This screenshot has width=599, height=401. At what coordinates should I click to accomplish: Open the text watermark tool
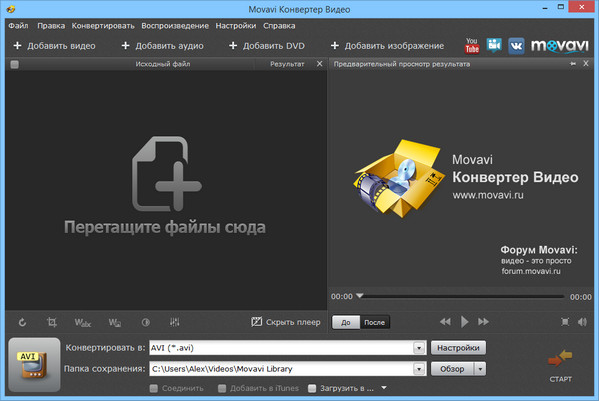83,323
